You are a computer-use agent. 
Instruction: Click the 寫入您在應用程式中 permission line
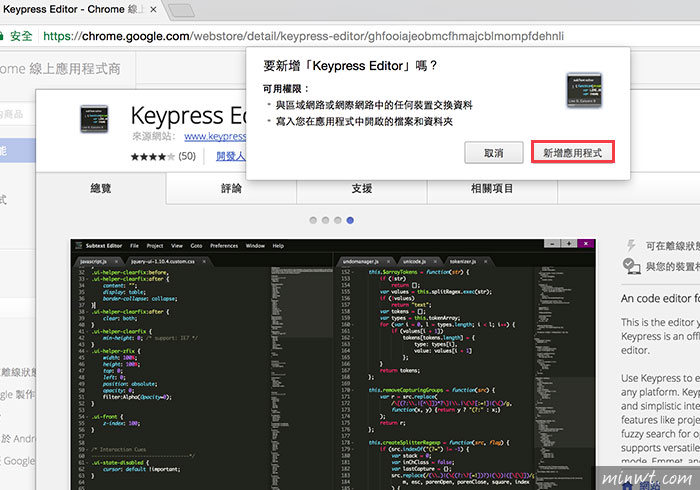coord(364,121)
